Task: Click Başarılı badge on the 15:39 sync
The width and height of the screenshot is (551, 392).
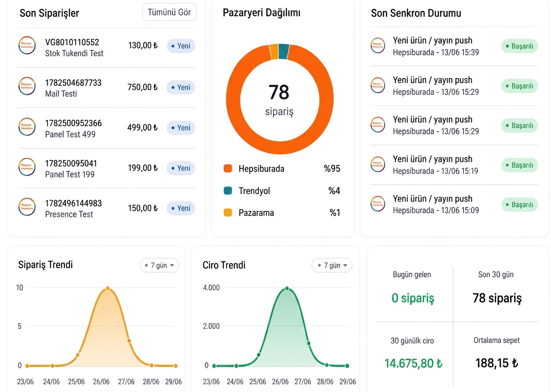Action: tap(519, 46)
